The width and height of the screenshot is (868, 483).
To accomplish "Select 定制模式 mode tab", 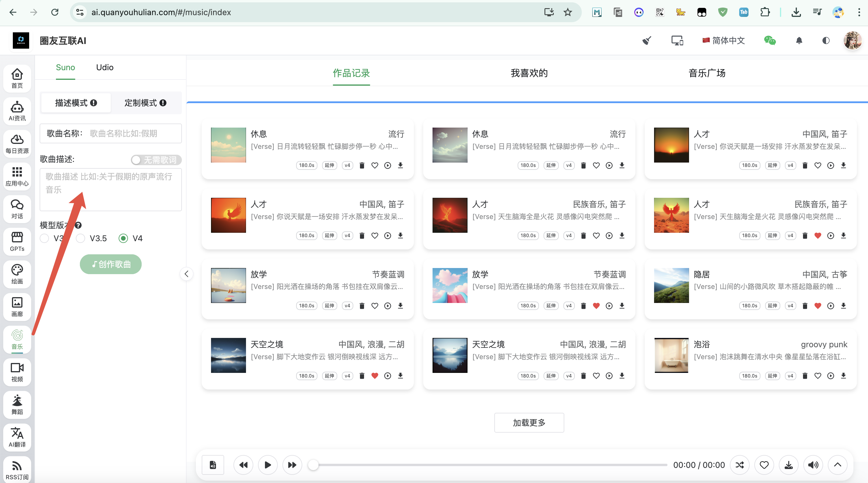I will [145, 103].
